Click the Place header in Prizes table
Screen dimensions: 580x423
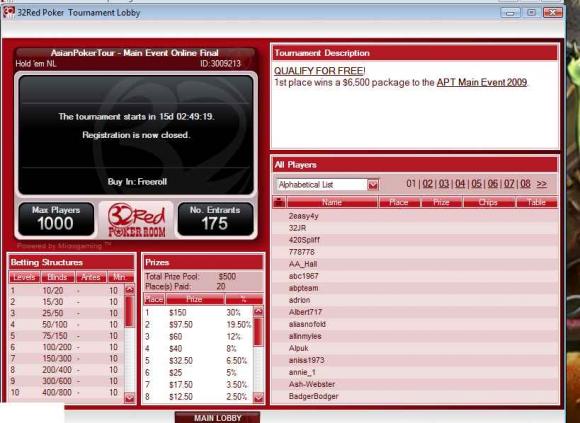click(154, 299)
